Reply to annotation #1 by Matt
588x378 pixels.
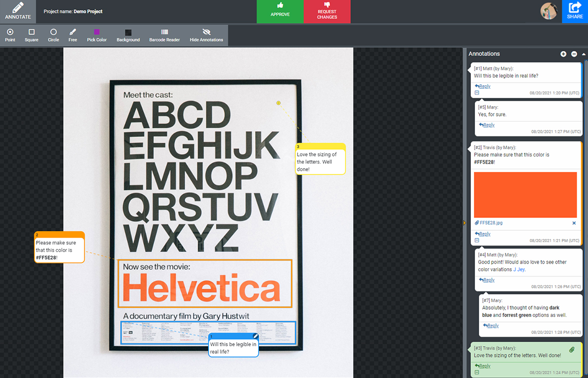pos(483,86)
